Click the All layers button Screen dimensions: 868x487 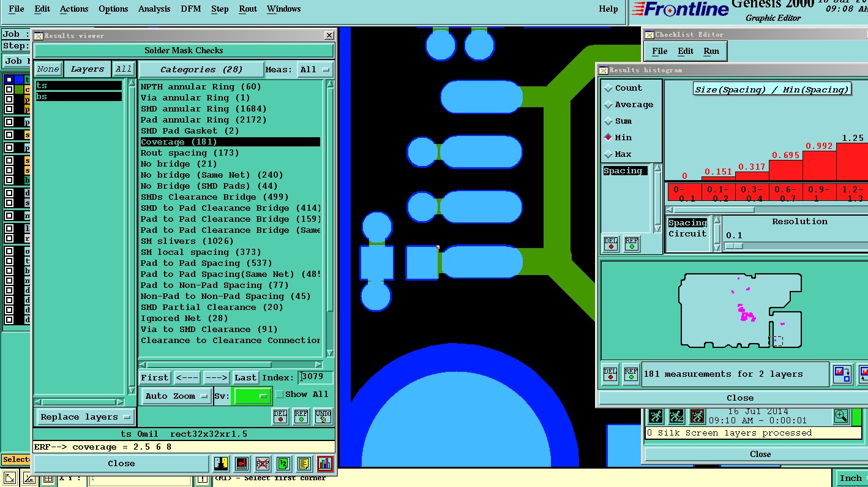pos(124,69)
